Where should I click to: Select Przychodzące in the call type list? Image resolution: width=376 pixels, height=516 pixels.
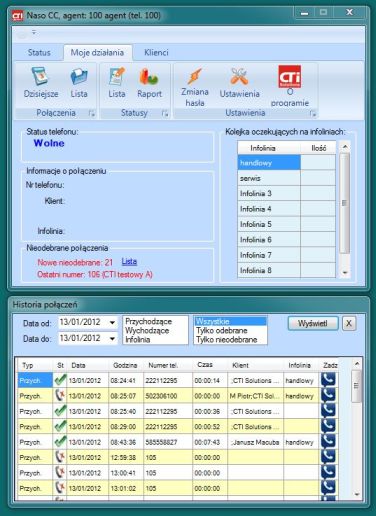(149, 321)
